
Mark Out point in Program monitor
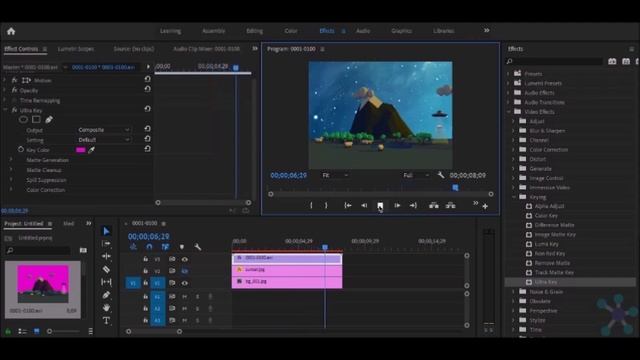pos(326,205)
